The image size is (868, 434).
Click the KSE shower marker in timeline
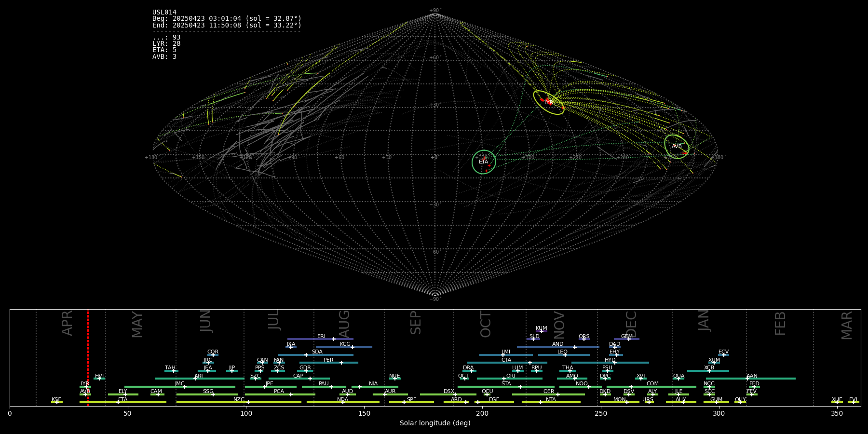[56, 402]
